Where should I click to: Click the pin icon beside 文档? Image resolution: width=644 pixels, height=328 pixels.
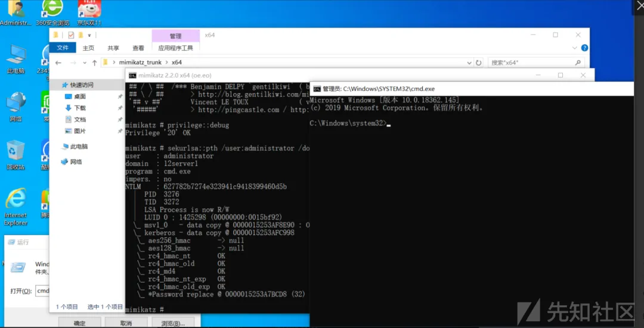point(120,119)
